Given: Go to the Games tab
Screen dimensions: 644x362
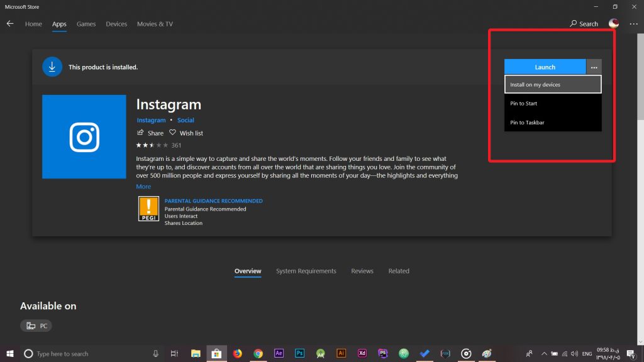Looking at the screenshot, I should (86, 24).
